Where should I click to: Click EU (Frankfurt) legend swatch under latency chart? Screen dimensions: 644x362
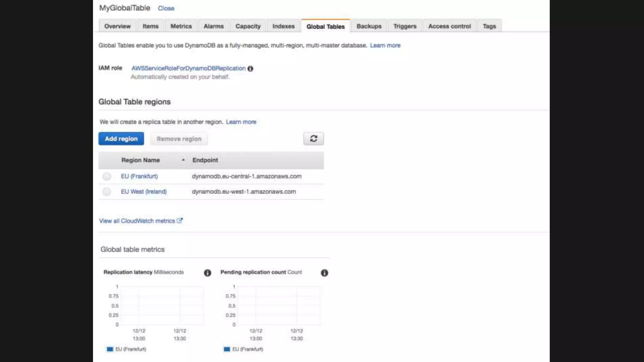click(110, 349)
